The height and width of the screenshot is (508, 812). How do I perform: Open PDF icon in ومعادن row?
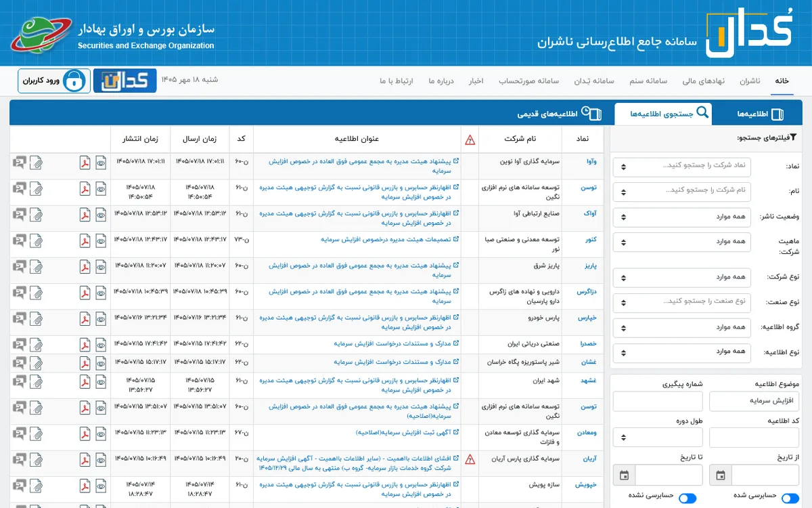(85, 434)
